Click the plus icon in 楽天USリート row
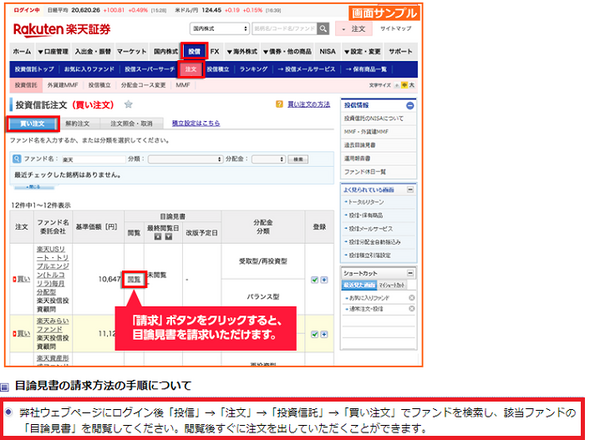Viewport: 600px width, 440px height. click(324, 280)
